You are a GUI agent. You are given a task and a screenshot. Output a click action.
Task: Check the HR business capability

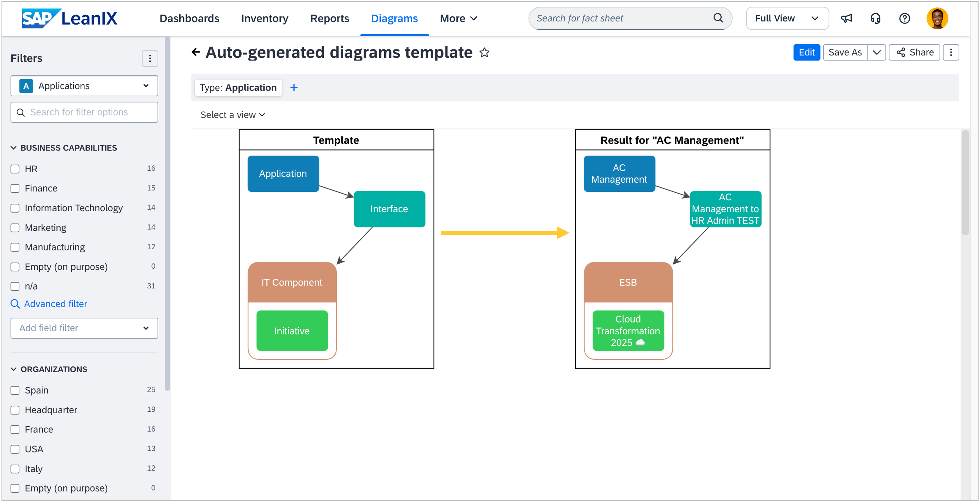tap(15, 169)
